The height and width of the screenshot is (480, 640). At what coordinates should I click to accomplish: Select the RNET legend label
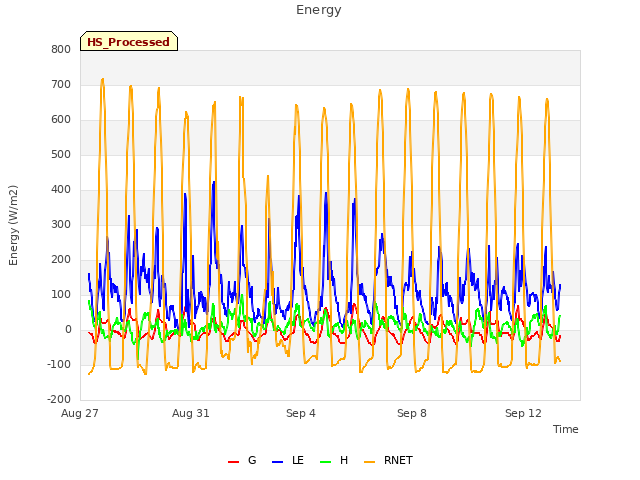[398, 460]
